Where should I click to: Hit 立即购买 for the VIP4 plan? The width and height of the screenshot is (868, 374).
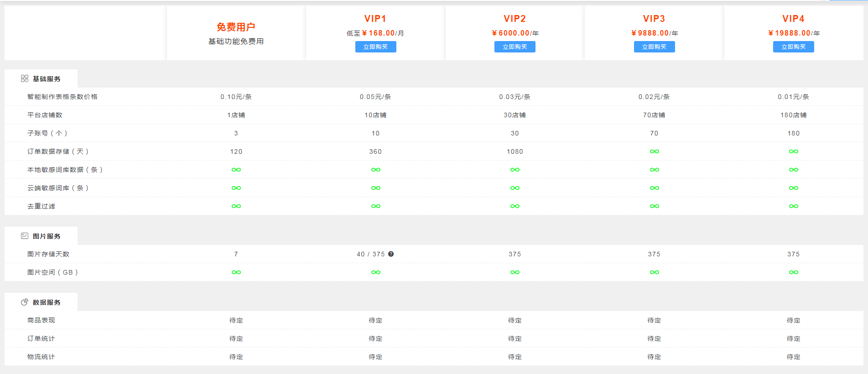(793, 47)
